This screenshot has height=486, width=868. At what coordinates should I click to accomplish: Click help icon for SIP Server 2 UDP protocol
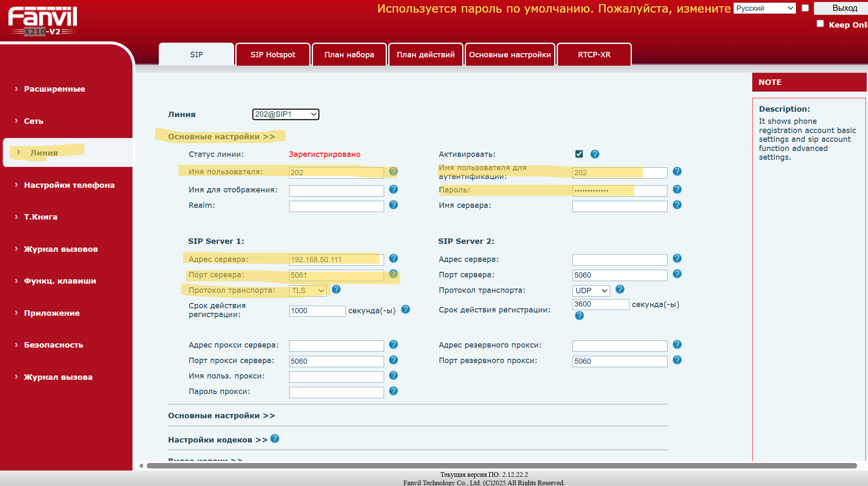pyautogui.click(x=620, y=289)
